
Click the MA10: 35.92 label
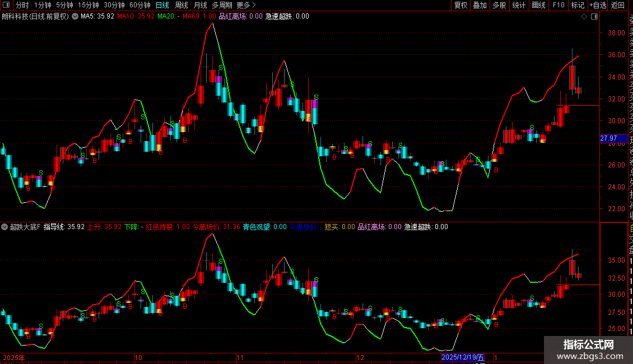click(136, 17)
